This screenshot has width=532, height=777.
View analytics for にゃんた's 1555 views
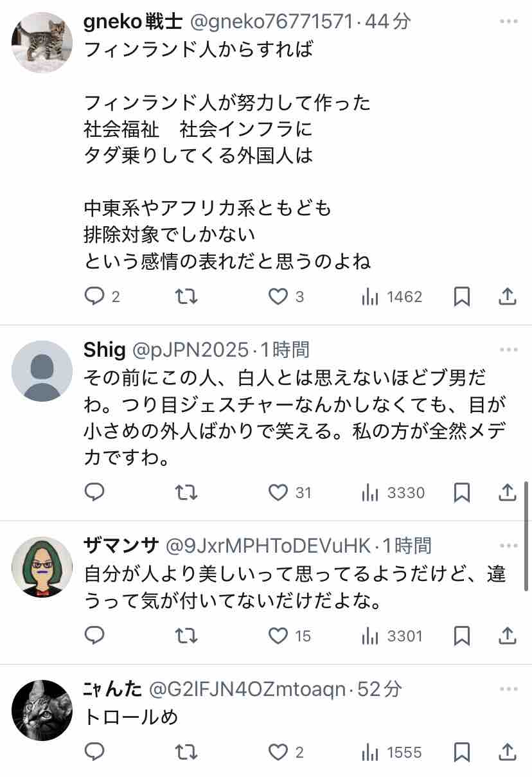[392, 752]
